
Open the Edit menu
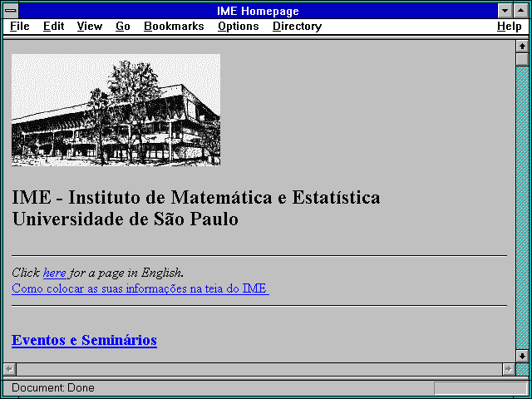click(x=53, y=27)
